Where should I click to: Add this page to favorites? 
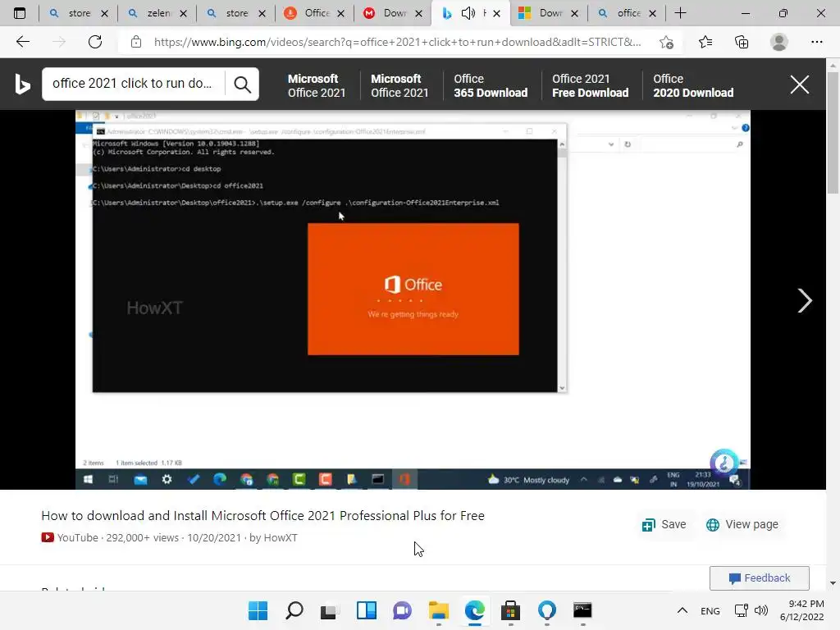[x=666, y=43]
